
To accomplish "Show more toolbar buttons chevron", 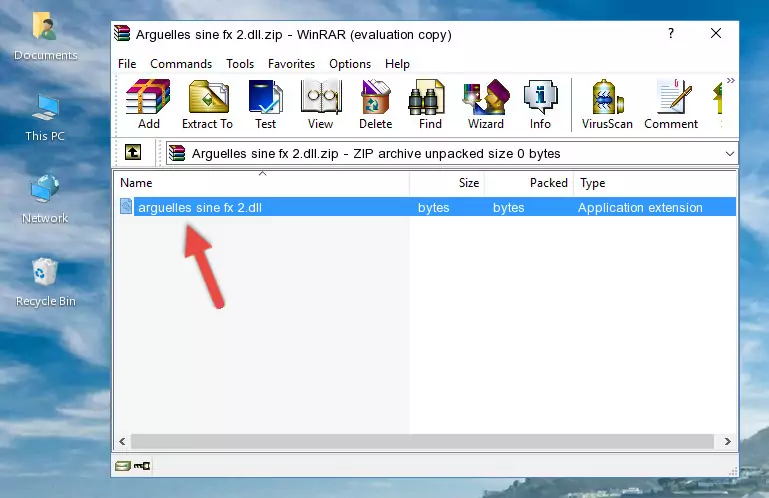I will (x=731, y=80).
